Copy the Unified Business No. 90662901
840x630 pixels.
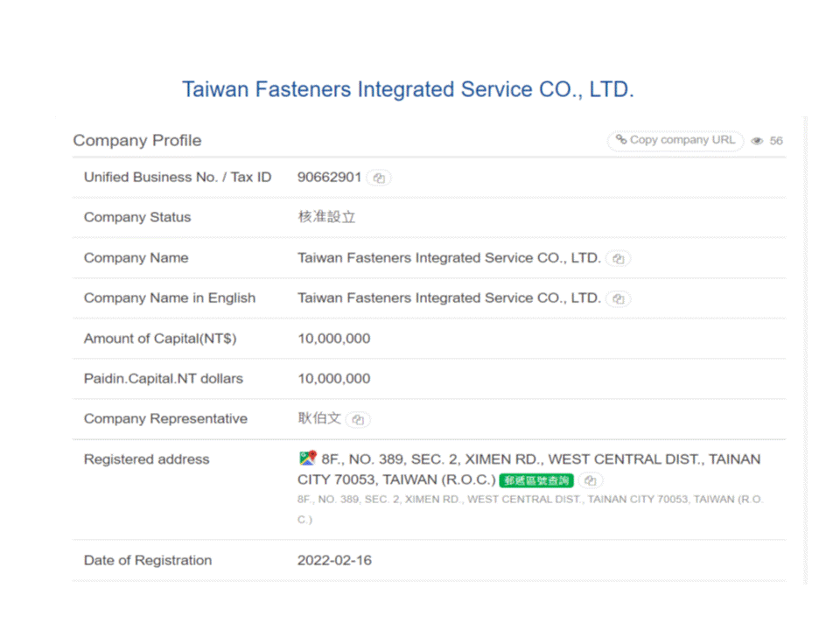point(379,178)
